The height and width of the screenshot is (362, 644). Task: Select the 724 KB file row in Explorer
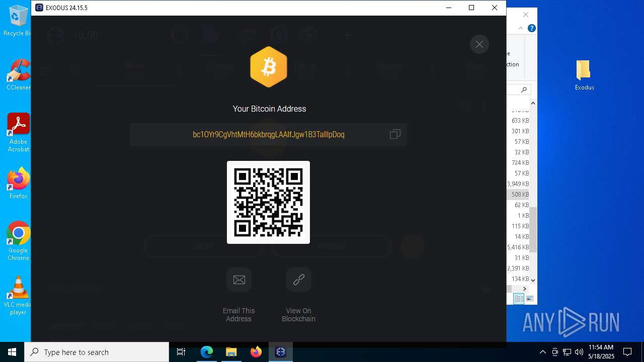pos(518,163)
